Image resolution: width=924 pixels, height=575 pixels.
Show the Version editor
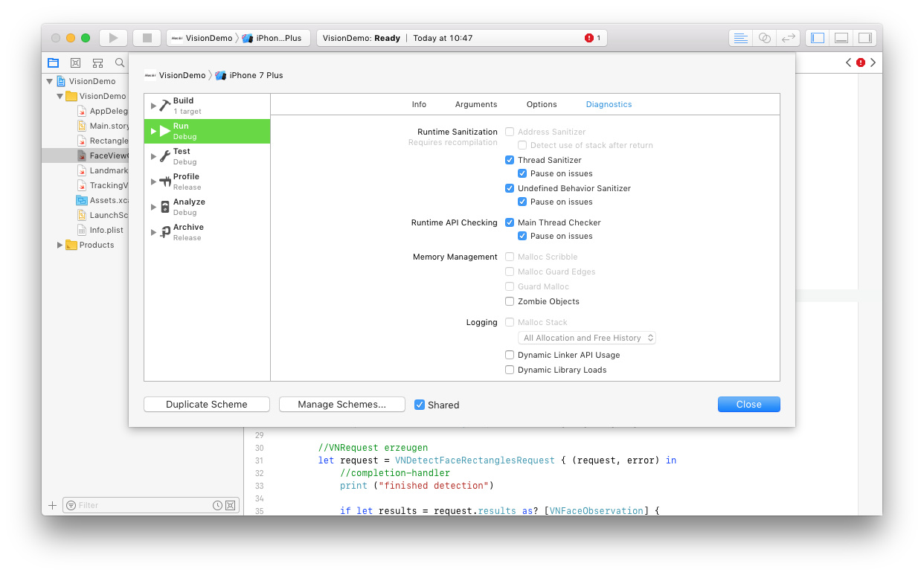click(788, 38)
